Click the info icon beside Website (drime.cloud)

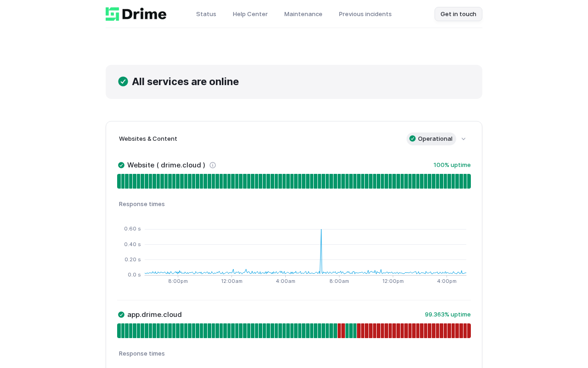(x=213, y=165)
